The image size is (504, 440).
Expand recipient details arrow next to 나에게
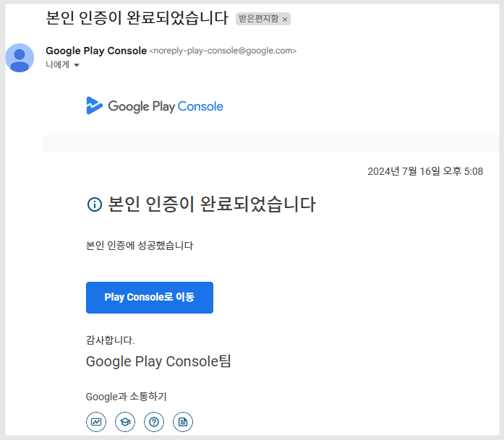pyautogui.click(x=77, y=65)
